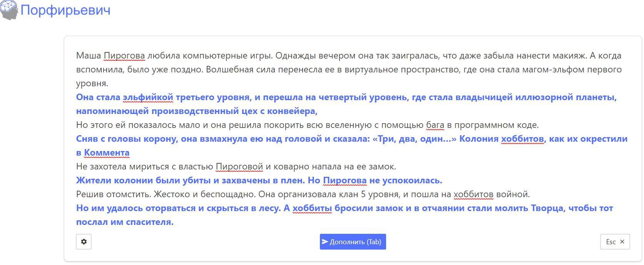Place cursor after the words послал им спасителя

pos(174,222)
